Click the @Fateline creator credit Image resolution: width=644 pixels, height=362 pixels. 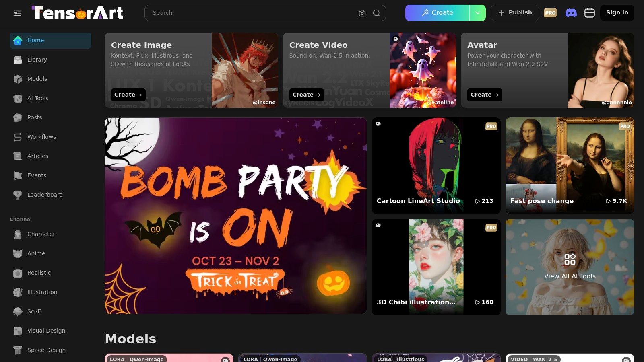pyautogui.click(x=440, y=103)
